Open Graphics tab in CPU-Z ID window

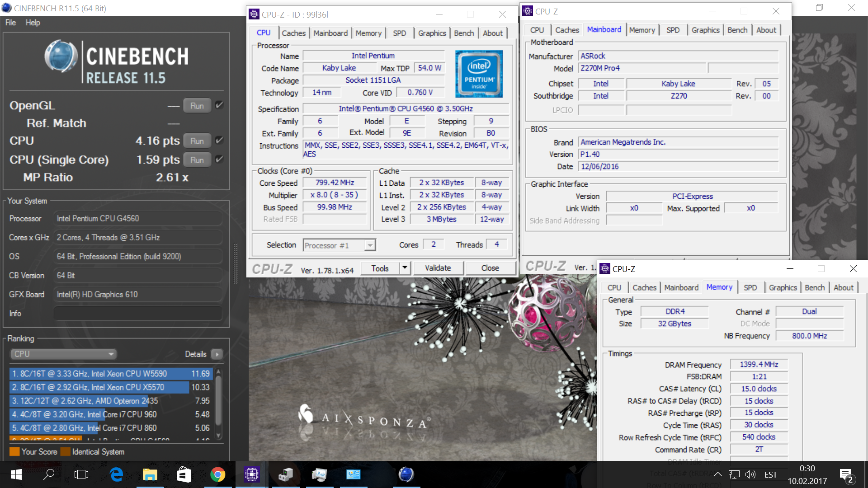click(432, 33)
